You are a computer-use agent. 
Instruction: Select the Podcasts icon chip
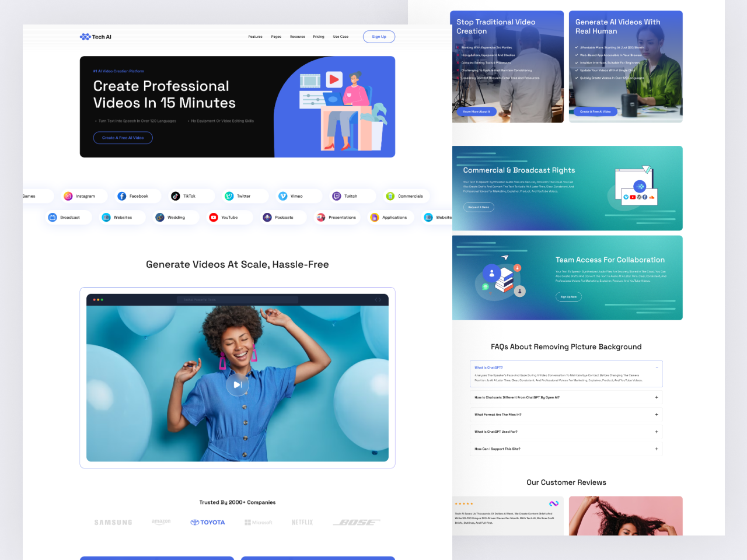click(x=282, y=217)
